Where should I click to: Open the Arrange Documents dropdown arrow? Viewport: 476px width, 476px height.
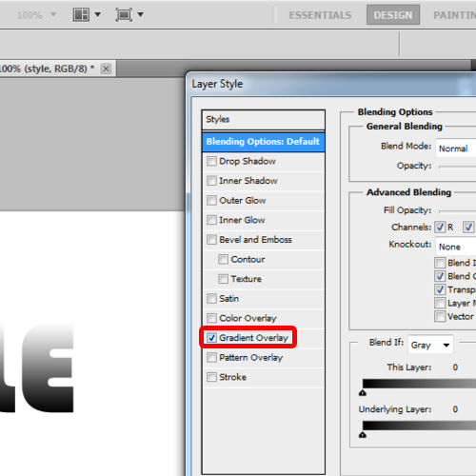coord(98,14)
